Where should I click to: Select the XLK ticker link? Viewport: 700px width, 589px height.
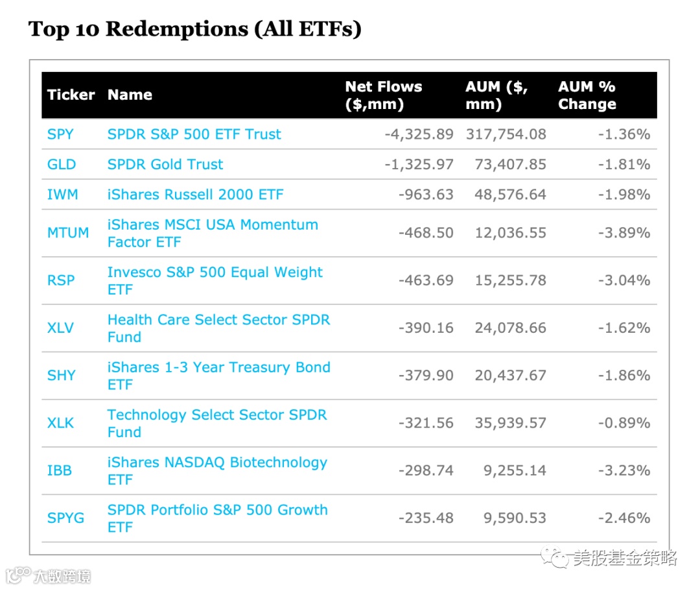click(x=60, y=423)
